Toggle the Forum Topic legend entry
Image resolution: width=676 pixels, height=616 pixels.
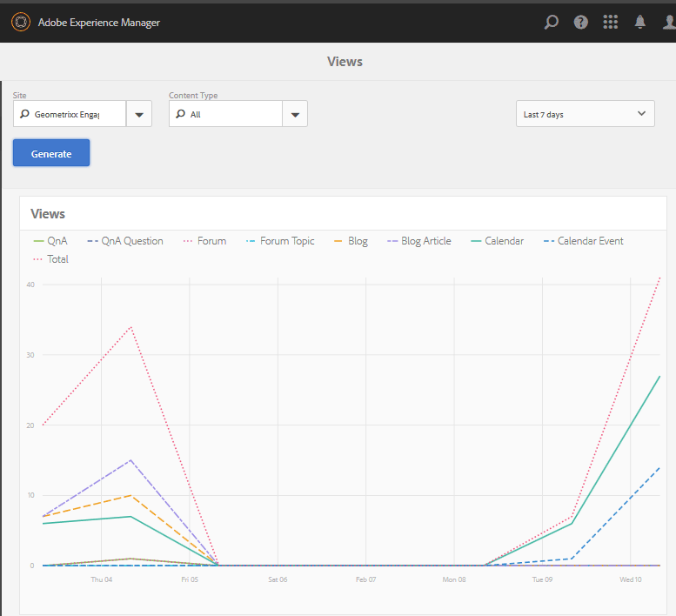[280, 241]
